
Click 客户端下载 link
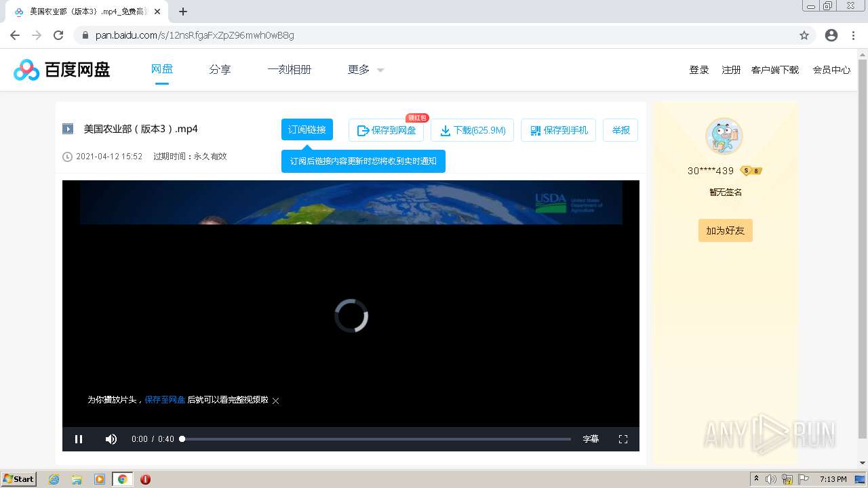pyautogui.click(x=775, y=70)
